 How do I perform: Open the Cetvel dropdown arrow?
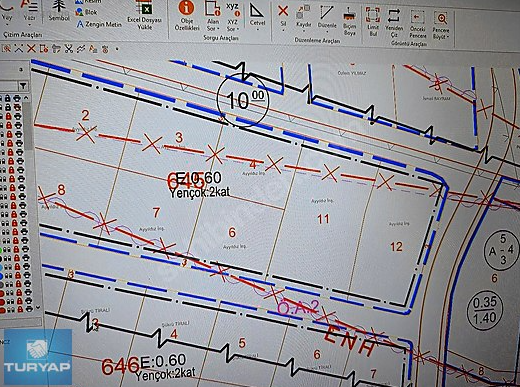tap(257, 30)
